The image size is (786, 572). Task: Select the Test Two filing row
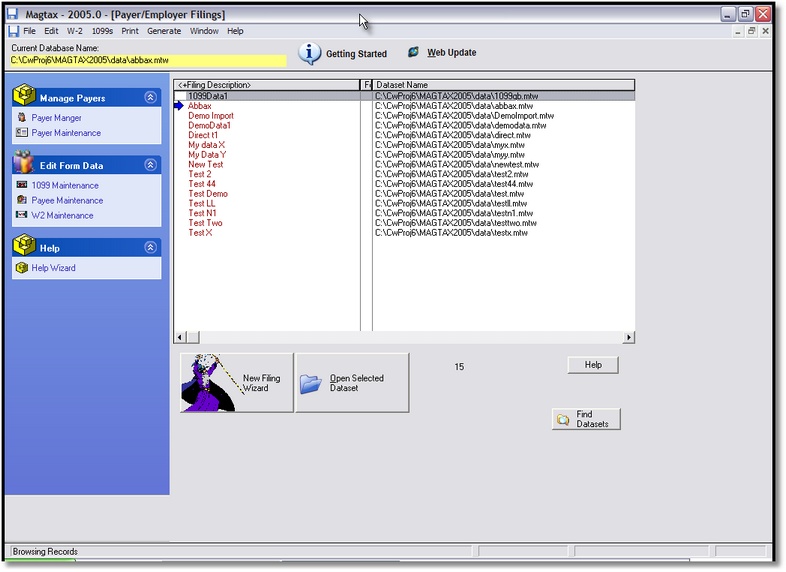(x=405, y=223)
